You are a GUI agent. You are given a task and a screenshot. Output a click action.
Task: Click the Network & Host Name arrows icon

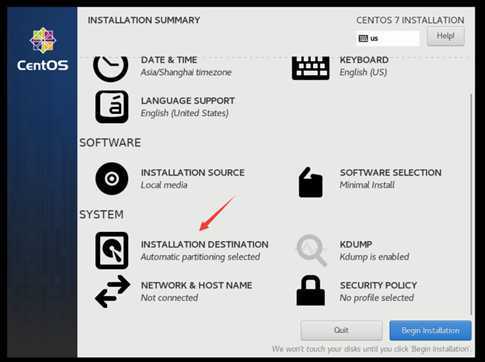click(112, 291)
